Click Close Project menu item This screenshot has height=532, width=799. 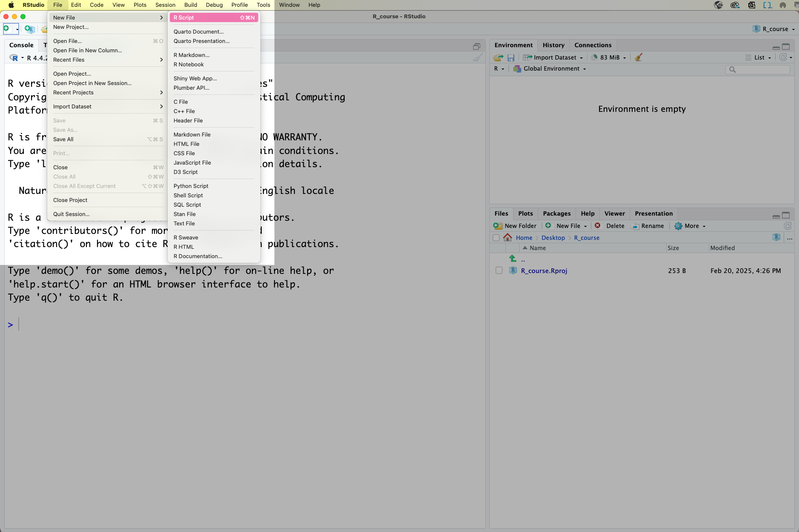tap(108, 200)
